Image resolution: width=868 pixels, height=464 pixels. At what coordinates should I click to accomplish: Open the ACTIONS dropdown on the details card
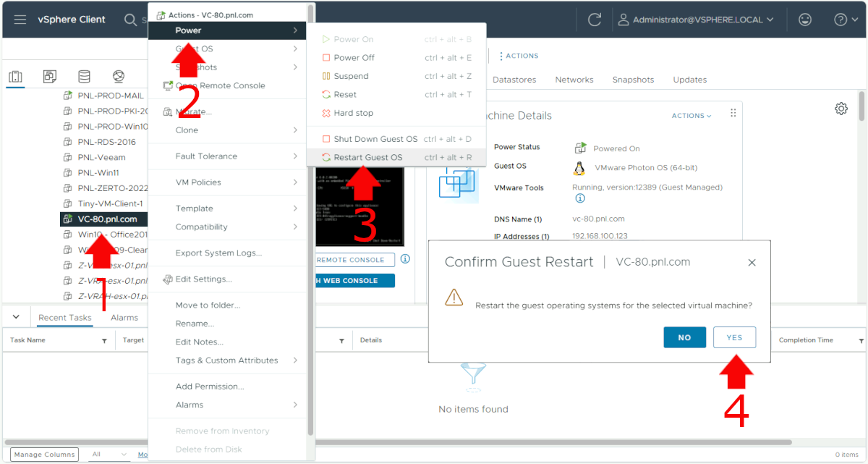(x=692, y=116)
